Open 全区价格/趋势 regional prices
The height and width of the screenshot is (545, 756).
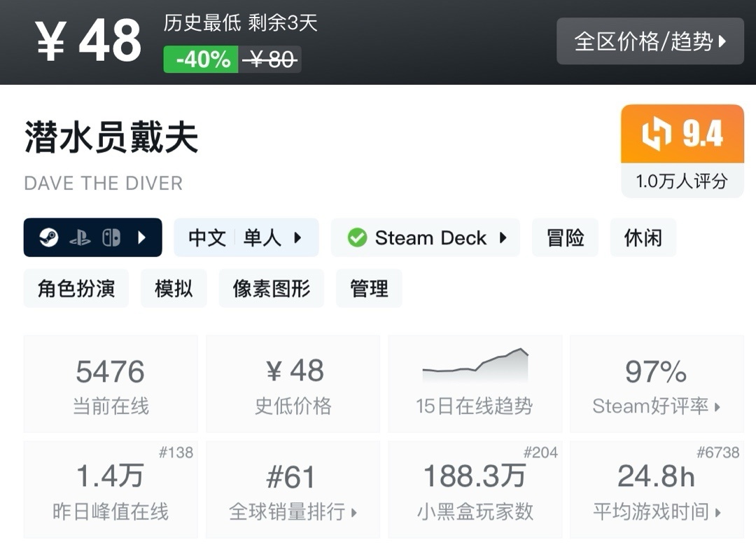(650, 41)
